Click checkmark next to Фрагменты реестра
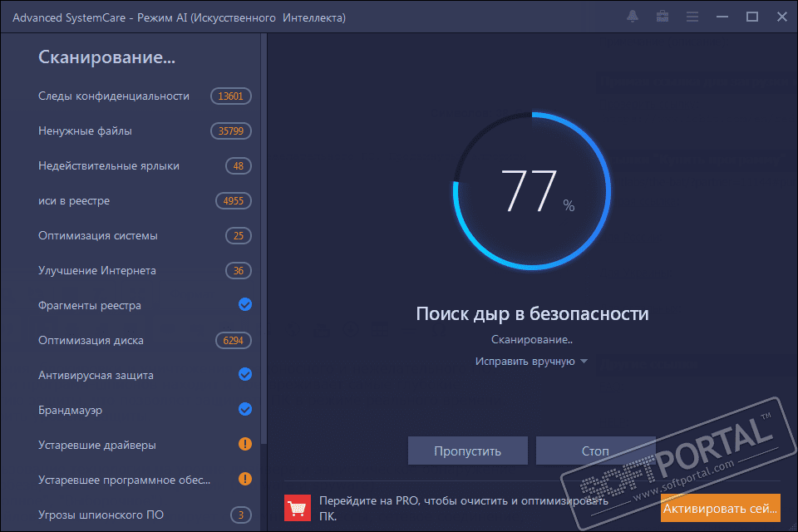798x532 pixels. [x=245, y=304]
